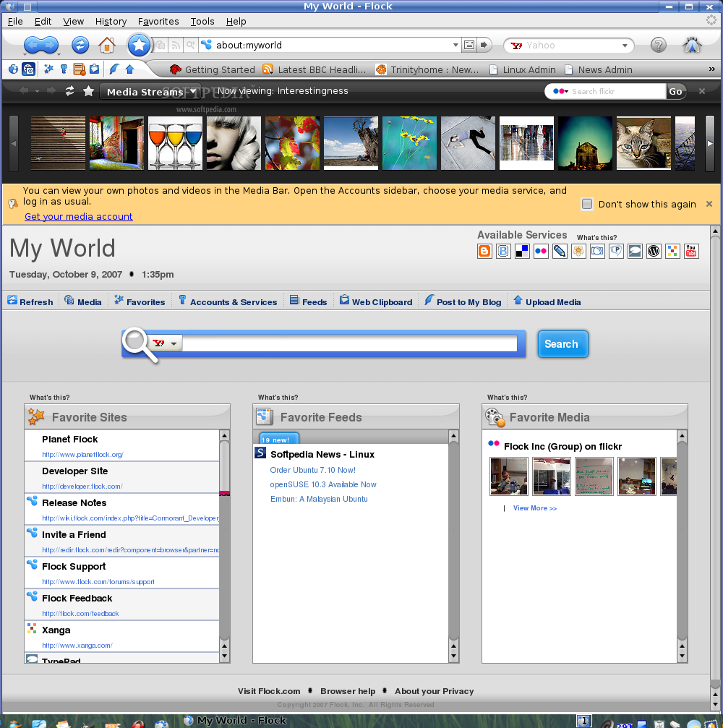The image size is (723, 728).
Task: Click the blue Search button
Action: click(x=562, y=344)
